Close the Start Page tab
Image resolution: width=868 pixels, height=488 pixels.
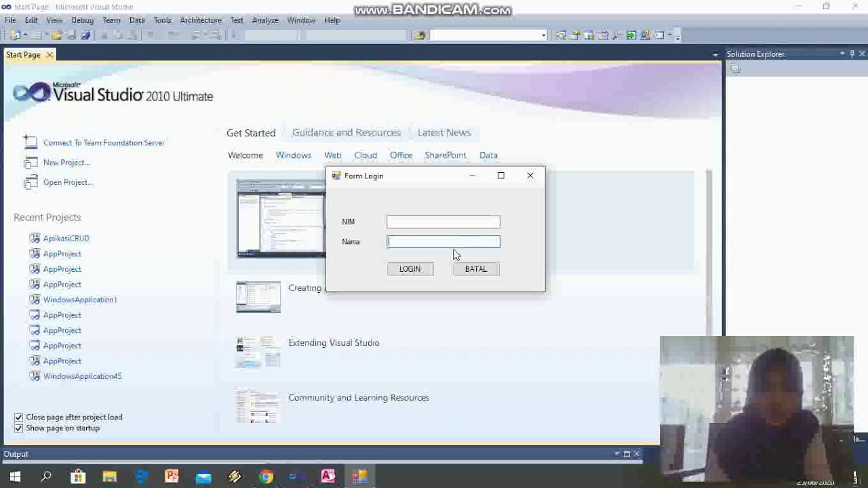coord(50,55)
